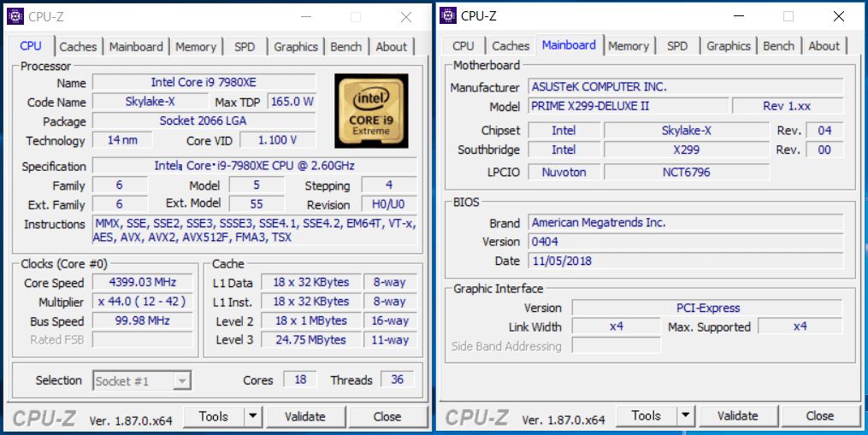Click the 14 nm technology value
Viewport: 868px width, 435px height.
tap(122, 140)
